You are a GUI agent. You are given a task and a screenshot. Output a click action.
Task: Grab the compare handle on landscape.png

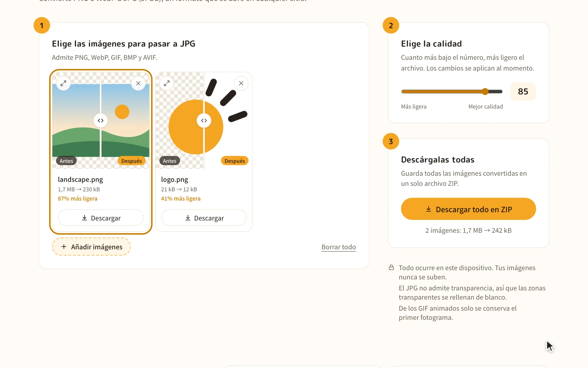click(x=101, y=121)
